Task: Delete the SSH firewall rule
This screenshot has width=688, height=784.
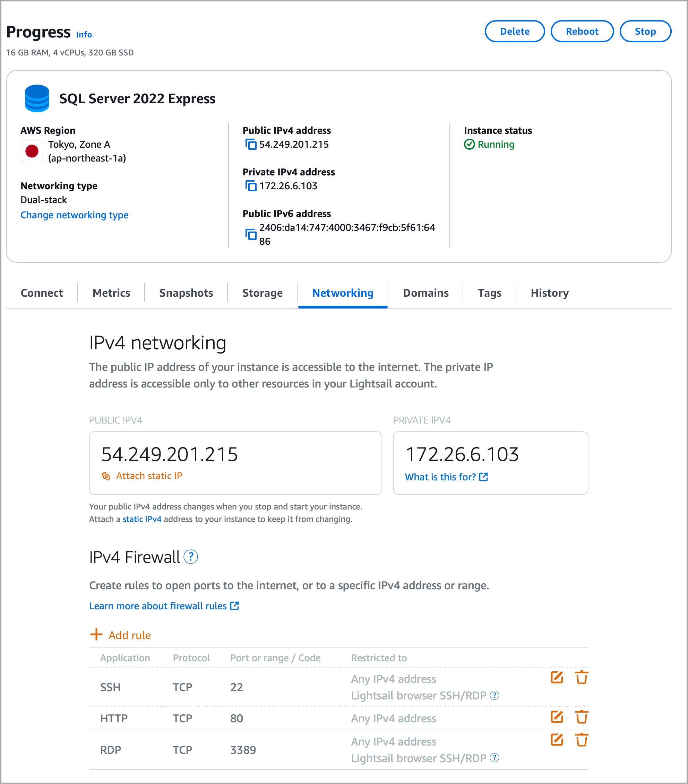Action: click(x=581, y=677)
